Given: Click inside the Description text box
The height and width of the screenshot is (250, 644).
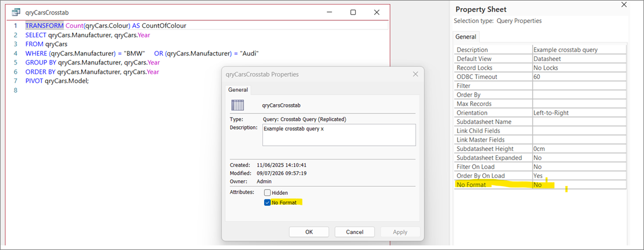Looking at the screenshot, I should (x=339, y=135).
